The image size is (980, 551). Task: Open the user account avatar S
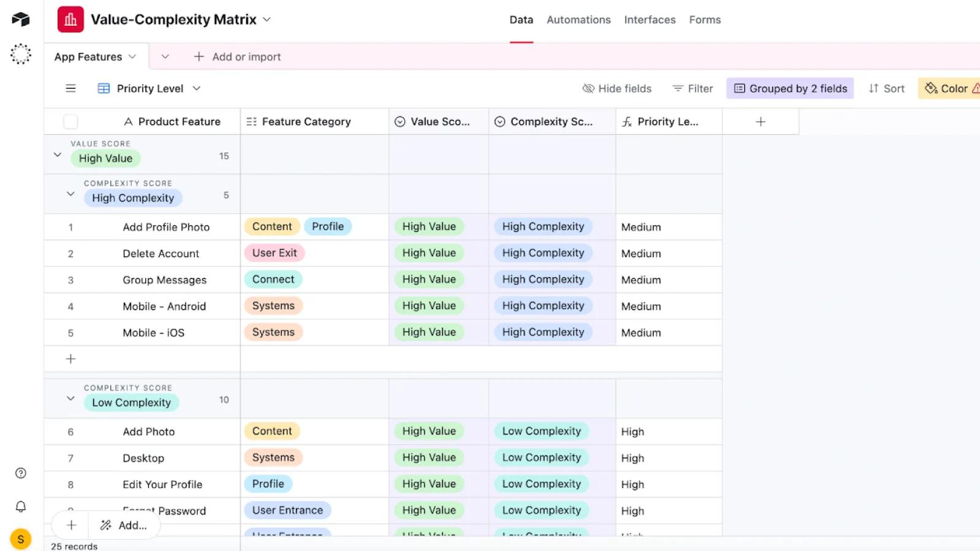click(21, 539)
